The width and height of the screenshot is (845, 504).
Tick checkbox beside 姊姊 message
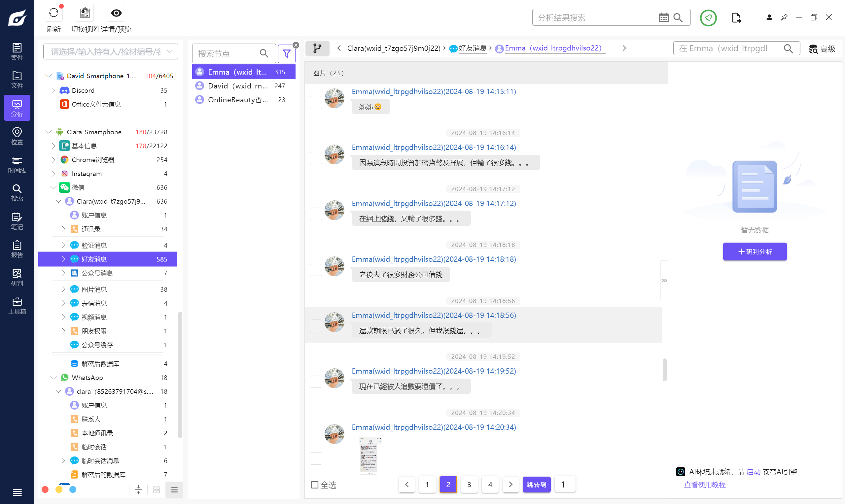(316, 102)
